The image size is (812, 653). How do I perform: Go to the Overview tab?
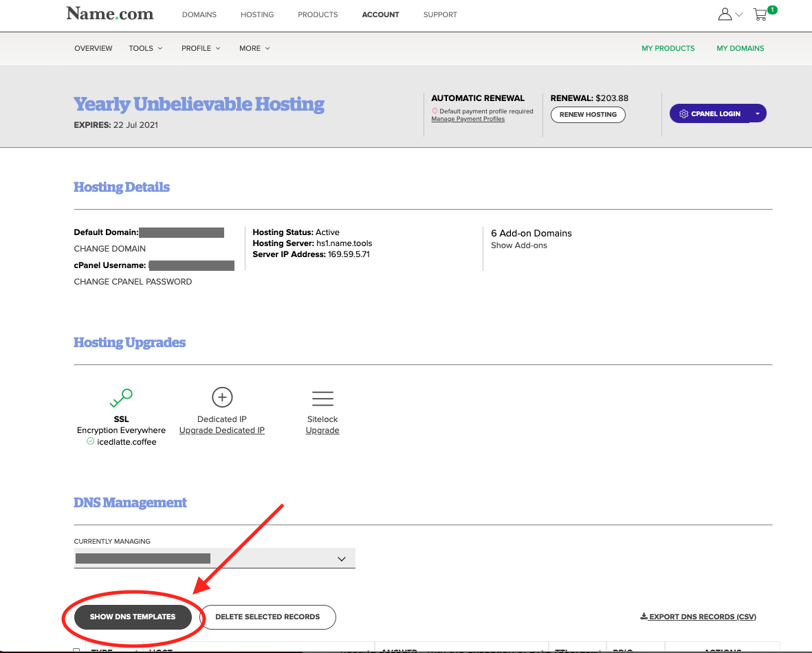94,48
